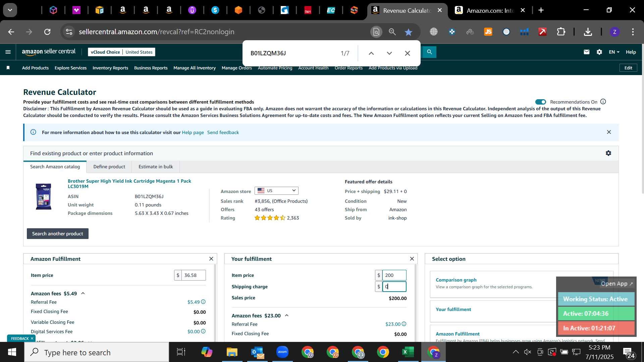Toggle Recommendations On switch
Image resolution: width=644 pixels, height=362 pixels.
click(x=540, y=102)
